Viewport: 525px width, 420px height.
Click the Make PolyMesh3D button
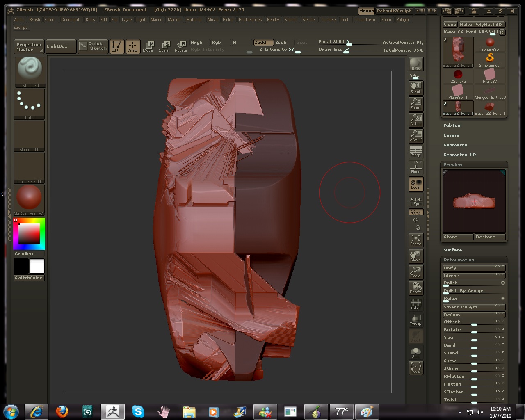[482, 25]
